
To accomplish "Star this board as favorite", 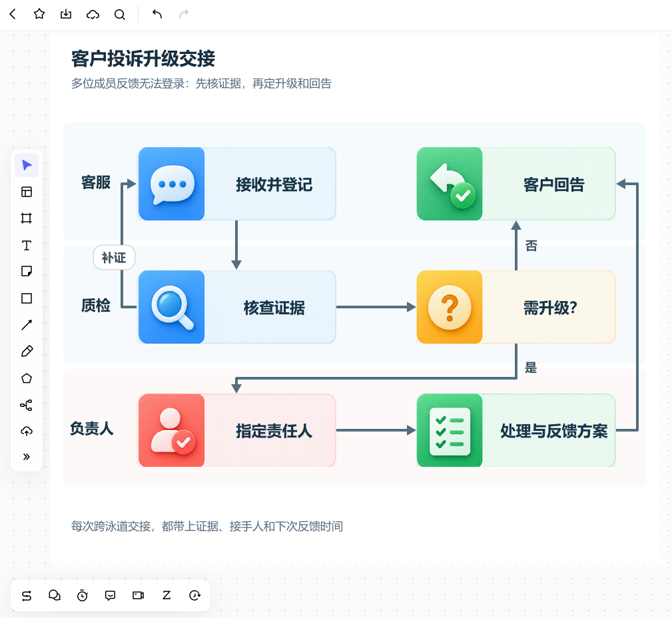I will (x=39, y=14).
